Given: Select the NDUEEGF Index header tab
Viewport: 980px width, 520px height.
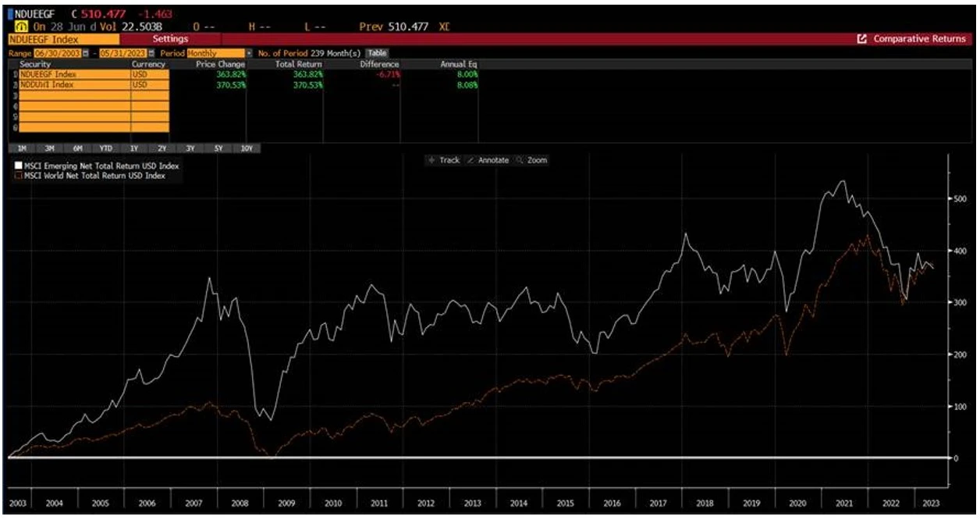Looking at the screenshot, I should point(63,39).
